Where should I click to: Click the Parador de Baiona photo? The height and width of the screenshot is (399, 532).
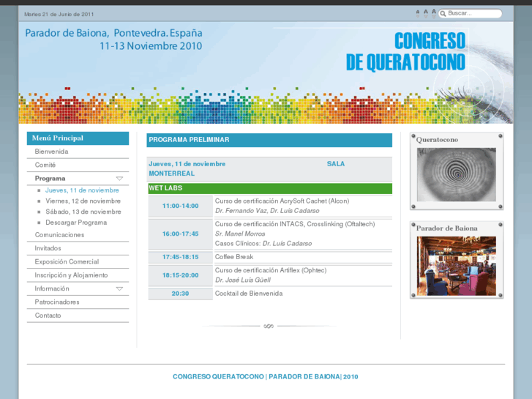pos(457,266)
